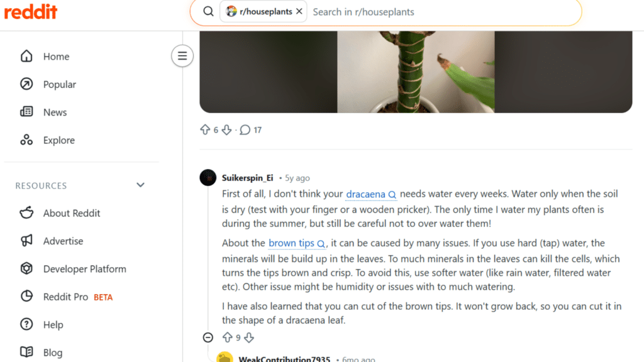Collapse Suikerspin_Ei's comment thread

tap(208, 337)
